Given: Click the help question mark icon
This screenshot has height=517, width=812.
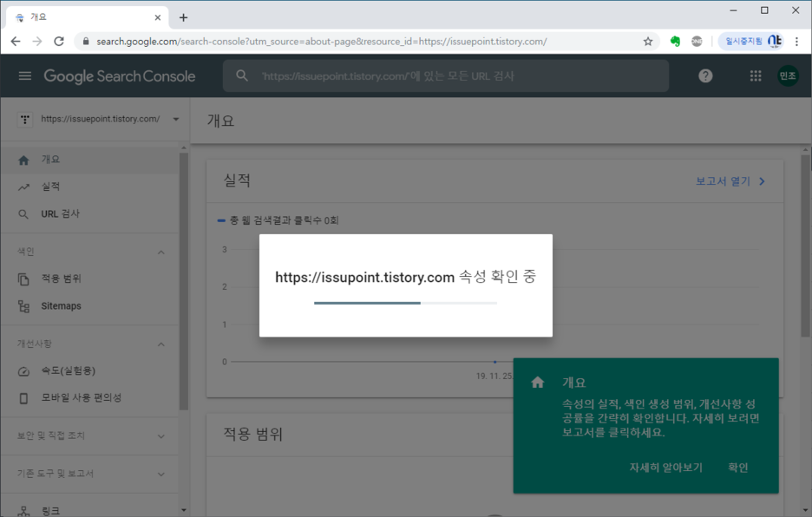Looking at the screenshot, I should 705,76.
